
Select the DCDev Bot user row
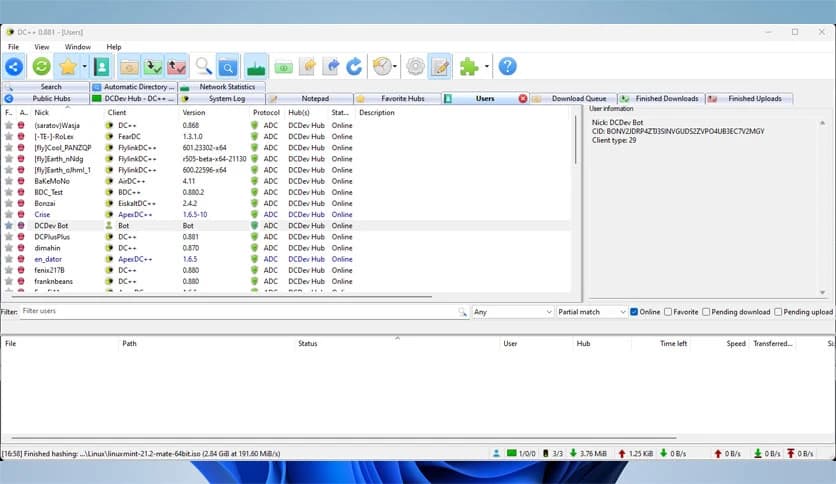pyautogui.click(x=286, y=225)
